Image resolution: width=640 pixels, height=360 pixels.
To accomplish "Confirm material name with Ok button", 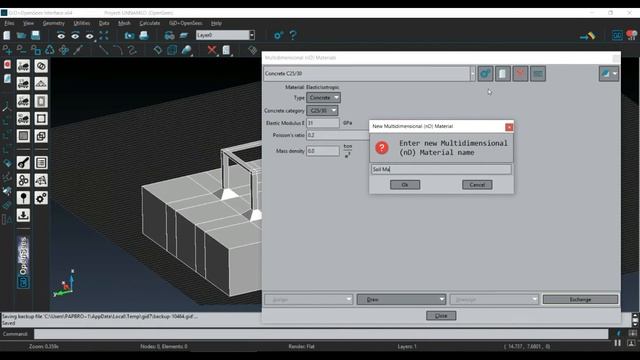I will pos(405,185).
